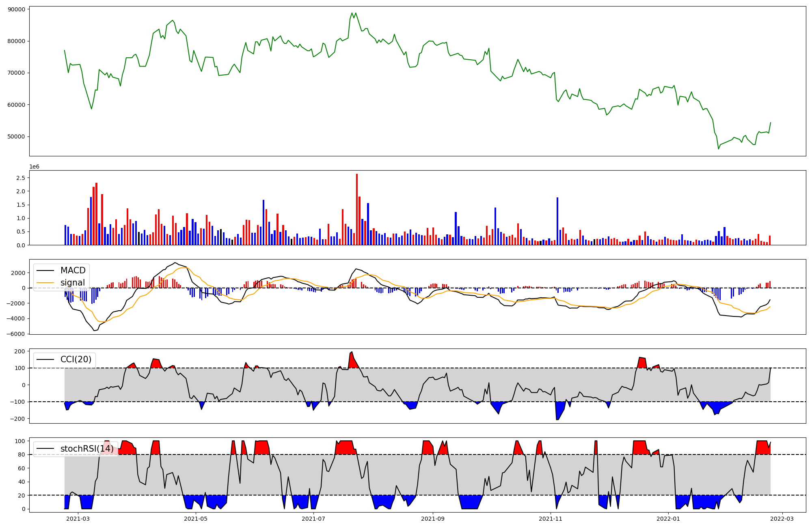This screenshot has height=528, width=812.
Task: Click the orange signal legend line sample
Action: coord(45,283)
